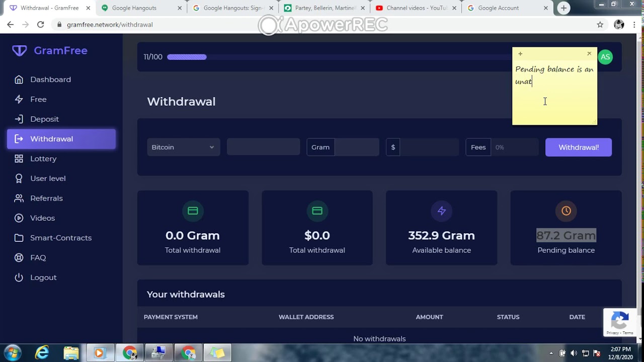
Task: Click the Pending balance clock icon
Action: point(566,211)
